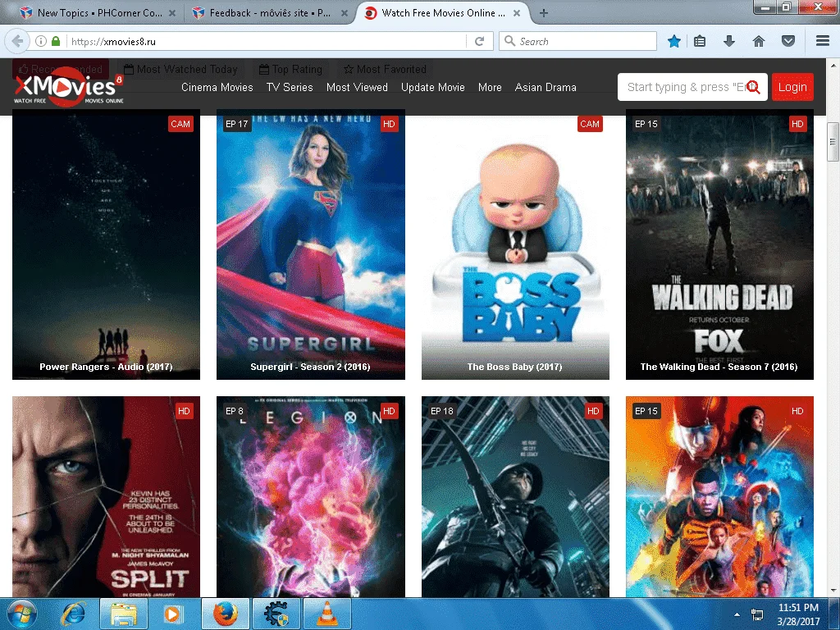840x630 pixels.
Task: Open The Walking Dead - Season 7 poster
Action: point(719,244)
